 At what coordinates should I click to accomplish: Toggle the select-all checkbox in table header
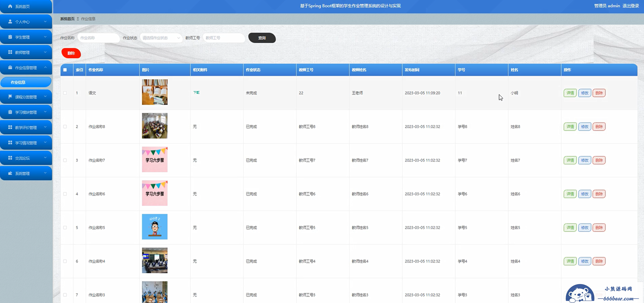(x=65, y=70)
